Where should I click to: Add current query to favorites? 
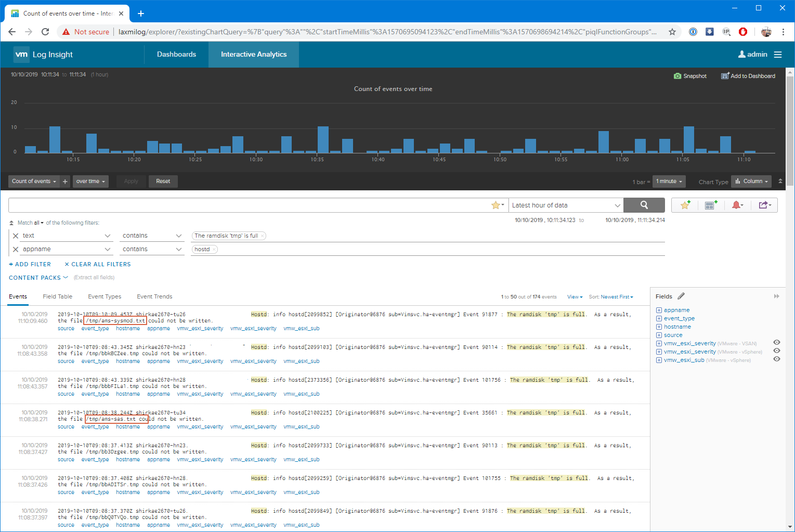click(x=685, y=205)
